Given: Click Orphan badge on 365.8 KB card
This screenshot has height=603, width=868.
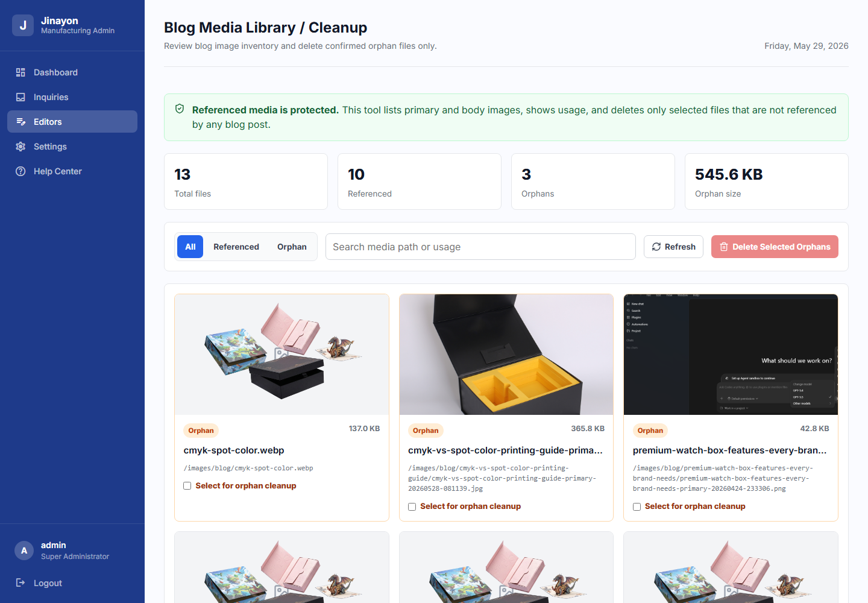Looking at the screenshot, I should [x=426, y=431].
